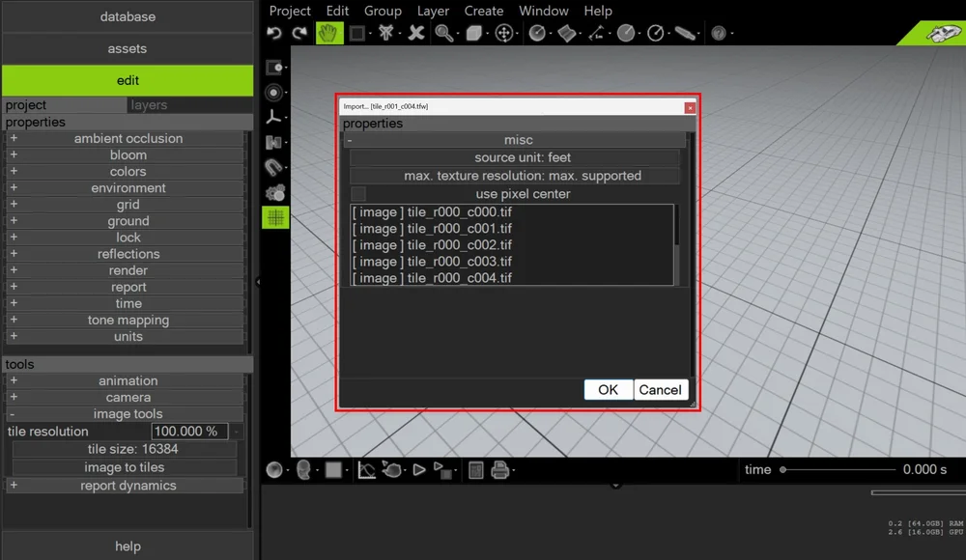This screenshot has height=560, width=966.
Task: Toggle the green grid display button
Action: pyautogui.click(x=275, y=217)
